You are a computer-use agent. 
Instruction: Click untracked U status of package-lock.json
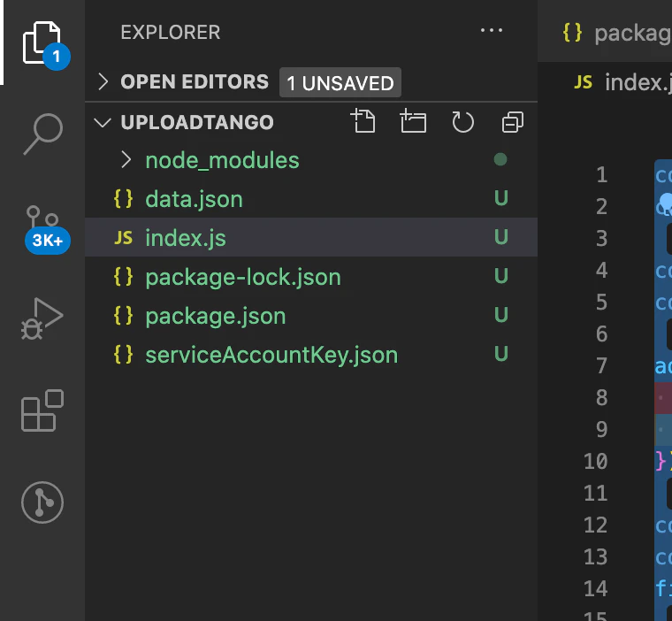coord(501,276)
